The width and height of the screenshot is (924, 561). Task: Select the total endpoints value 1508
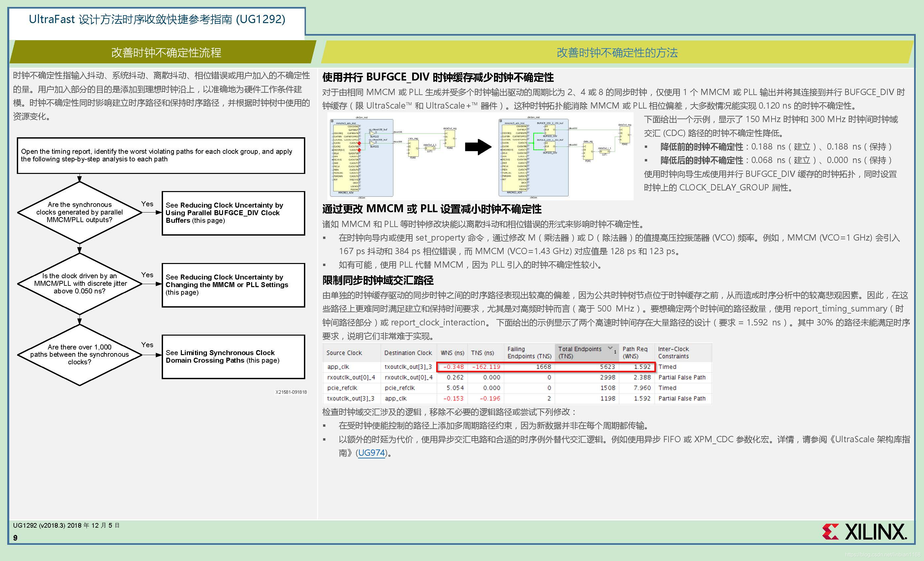coord(608,388)
